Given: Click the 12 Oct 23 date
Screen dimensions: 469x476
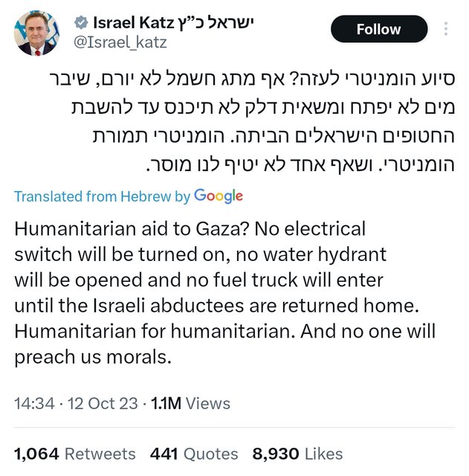Looking at the screenshot, I should [103, 403].
